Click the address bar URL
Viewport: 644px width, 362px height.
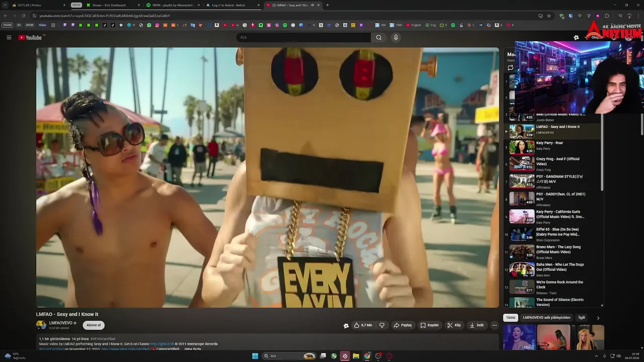[105, 16]
